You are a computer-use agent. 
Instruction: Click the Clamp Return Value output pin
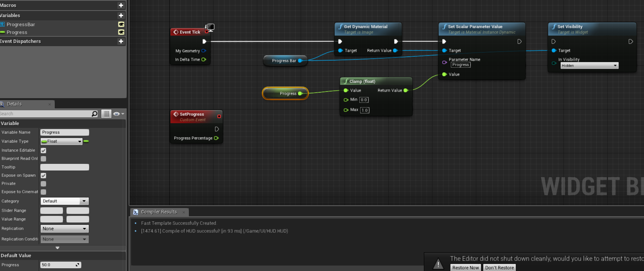click(x=406, y=90)
